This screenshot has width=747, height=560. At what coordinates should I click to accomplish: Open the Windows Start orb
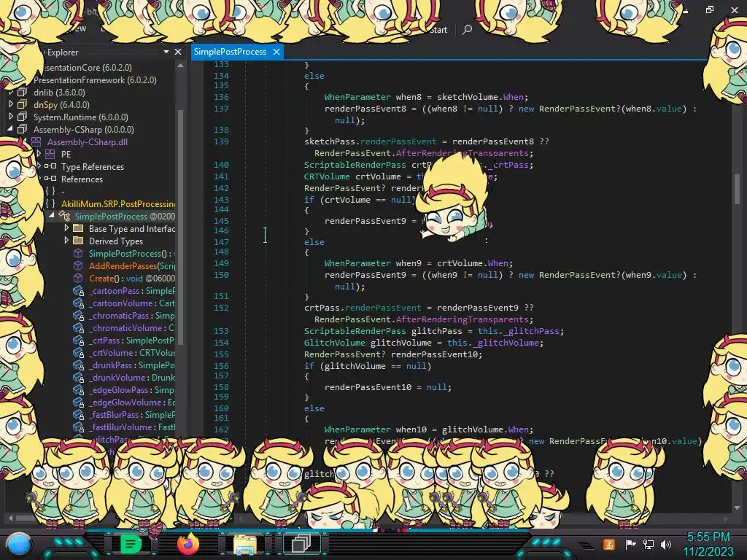(x=19, y=544)
